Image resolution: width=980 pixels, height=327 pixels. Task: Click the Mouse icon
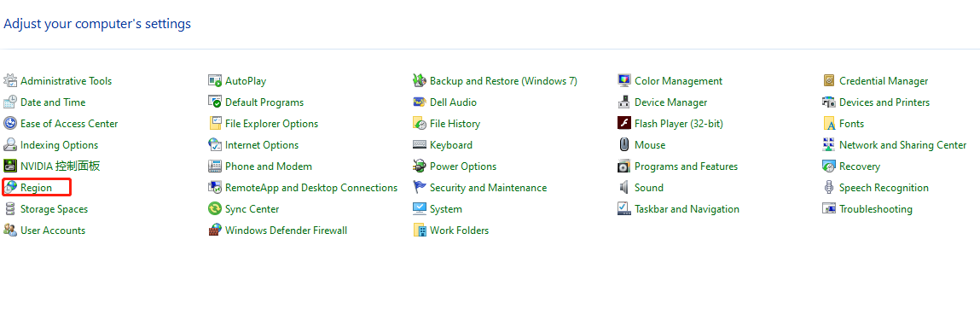[624, 144]
